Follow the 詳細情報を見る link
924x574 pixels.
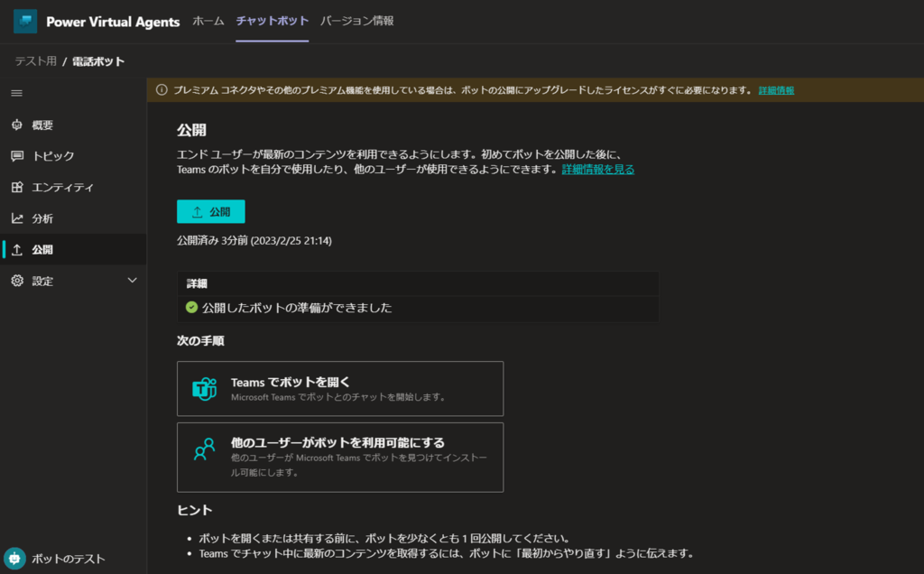(598, 169)
